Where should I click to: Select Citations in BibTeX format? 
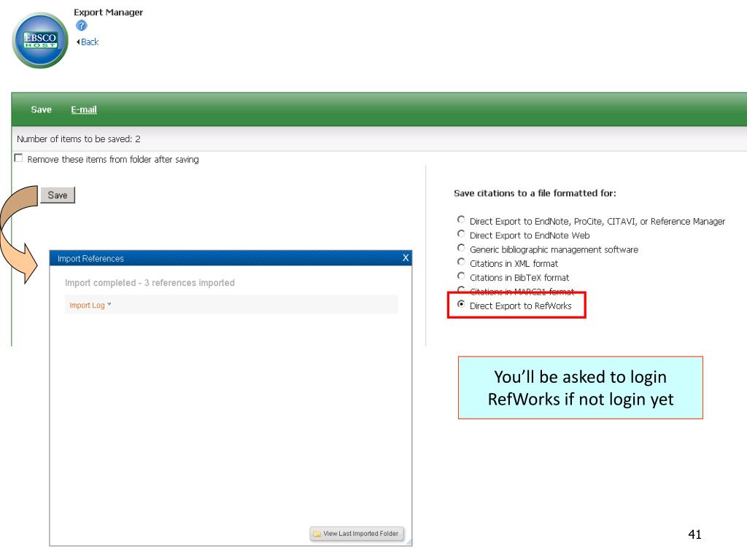461,276
